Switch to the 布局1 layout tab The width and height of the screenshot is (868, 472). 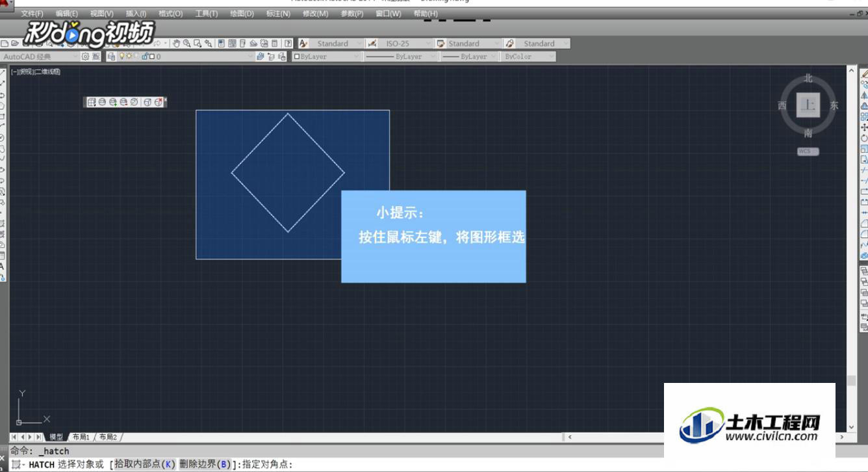pos(81,437)
